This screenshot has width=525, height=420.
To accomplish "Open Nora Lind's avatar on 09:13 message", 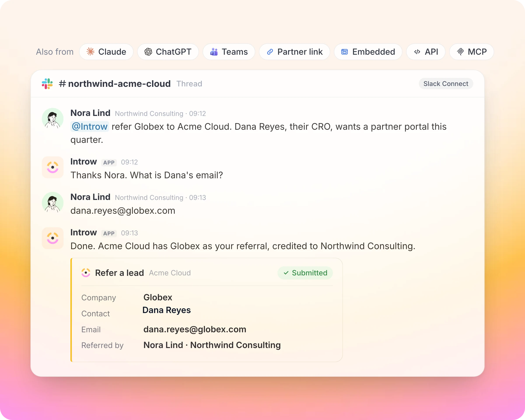I will [x=52, y=203].
